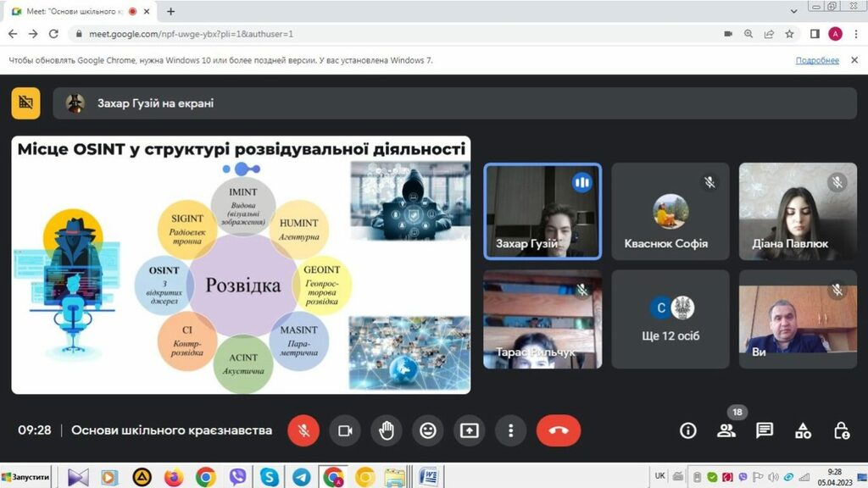Click the present screen button

coord(470,430)
